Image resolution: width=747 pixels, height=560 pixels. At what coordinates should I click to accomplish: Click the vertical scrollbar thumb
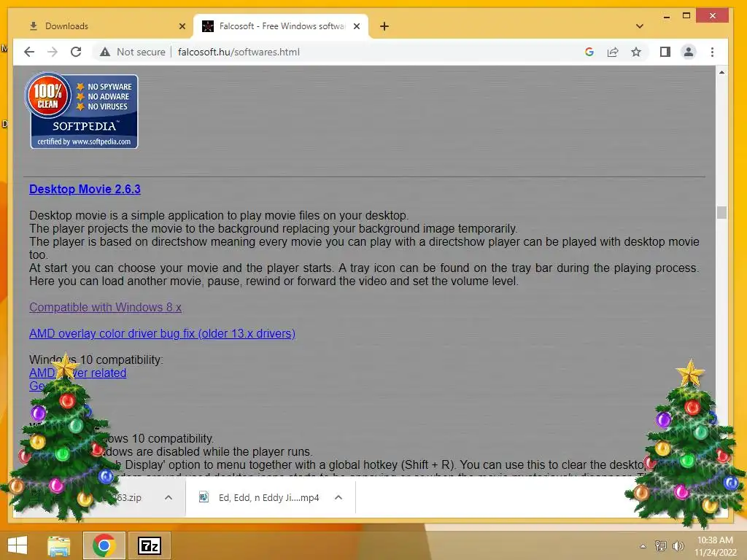coord(721,212)
